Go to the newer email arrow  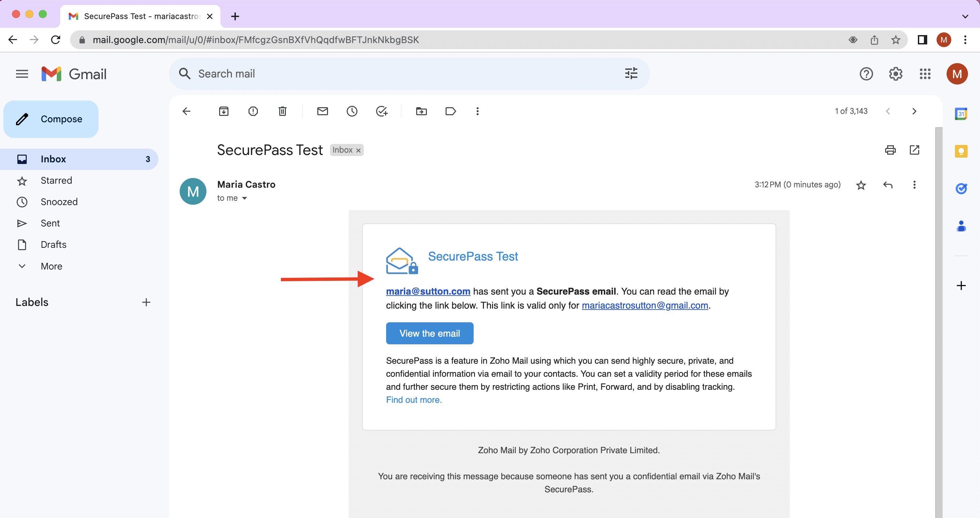pos(887,111)
